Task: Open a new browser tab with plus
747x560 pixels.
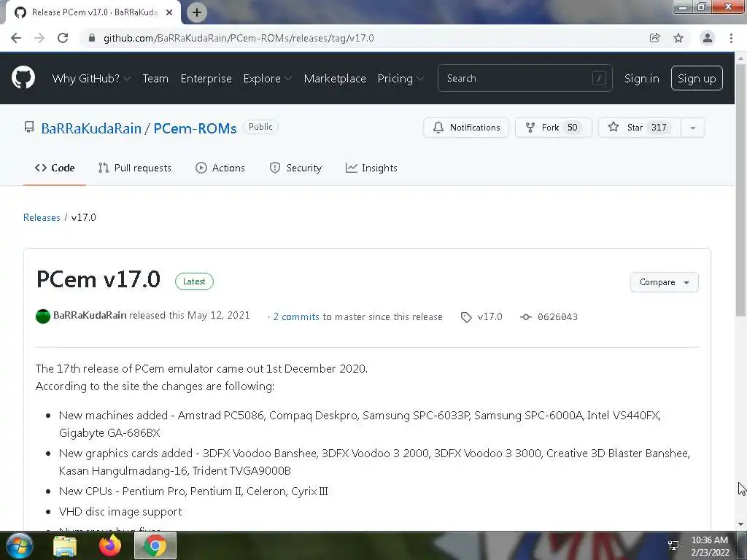Action: coord(197,12)
